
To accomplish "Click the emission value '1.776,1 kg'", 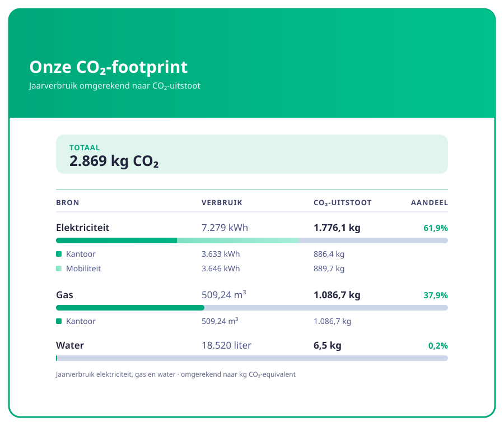I will pyautogui.click(x=337, y=228).
